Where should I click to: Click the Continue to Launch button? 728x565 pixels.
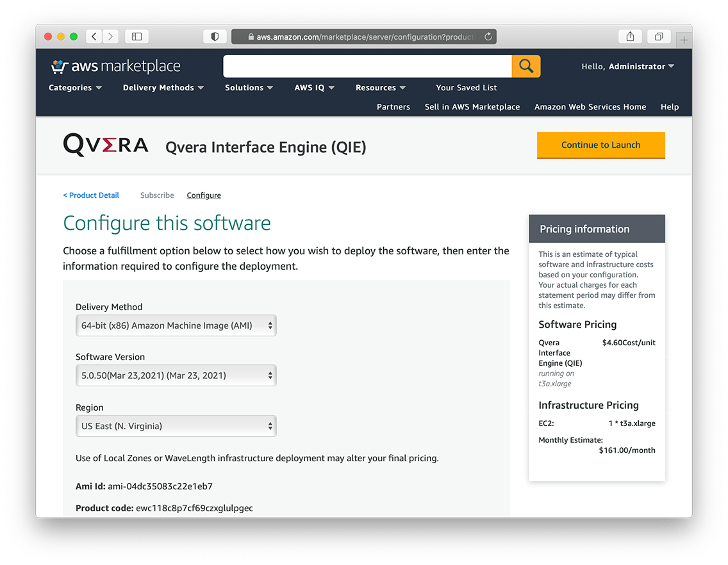coord(600,145)
